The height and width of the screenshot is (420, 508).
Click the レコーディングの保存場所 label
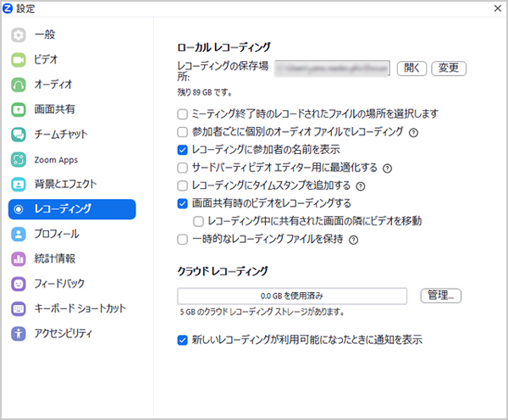tap(223, 71)
